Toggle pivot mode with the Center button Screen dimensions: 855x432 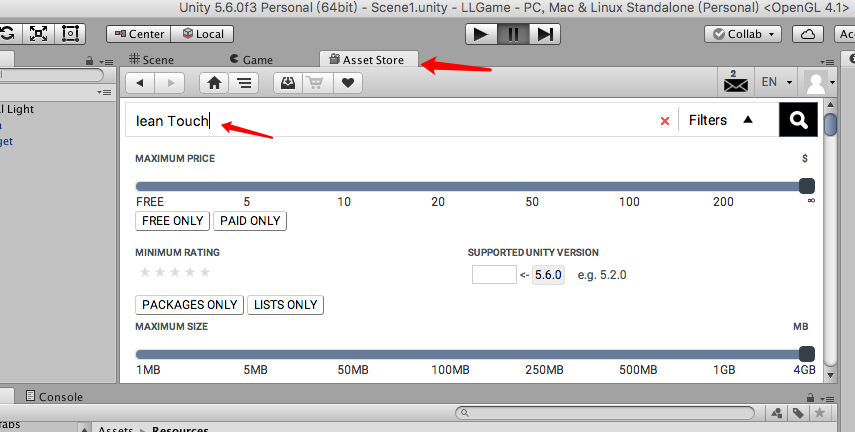(x=139, y=34)
